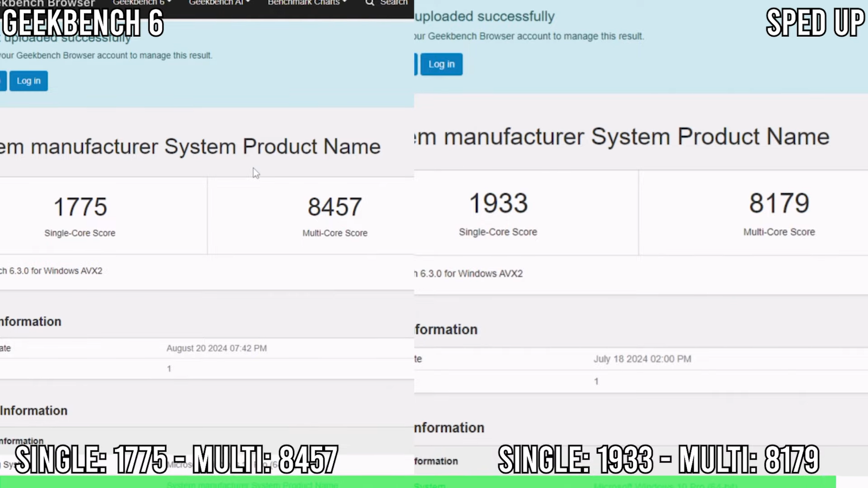868x488 pixels.
Task: Click Log in on the right result page
Action: (442, 64)
